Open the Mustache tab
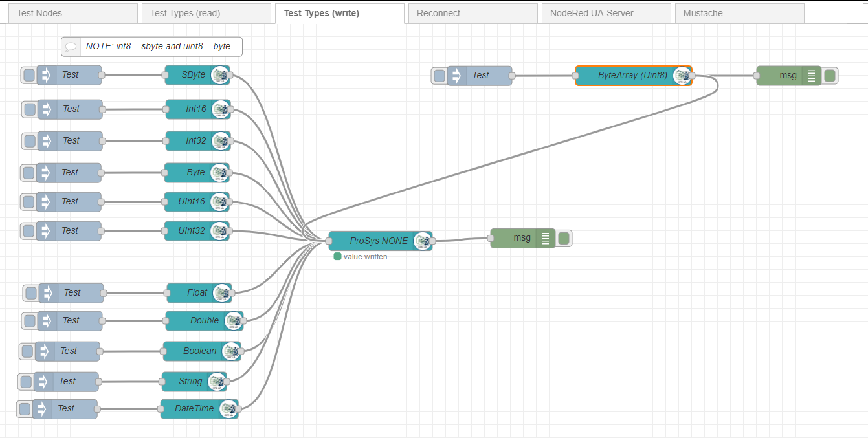Image resolution: width=868 pixels, height=438 pixels. [x=704, y=12]
